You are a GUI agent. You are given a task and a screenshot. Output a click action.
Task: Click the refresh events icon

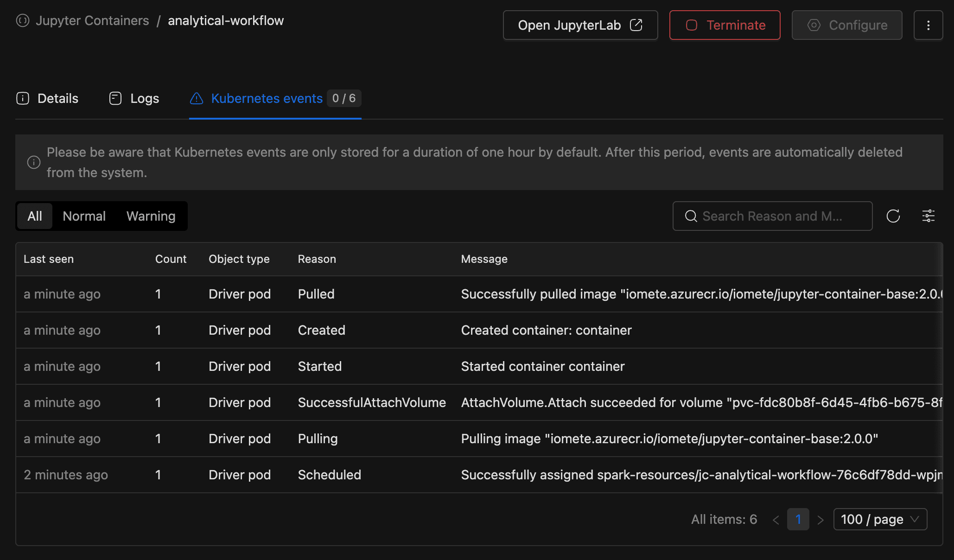893,216
